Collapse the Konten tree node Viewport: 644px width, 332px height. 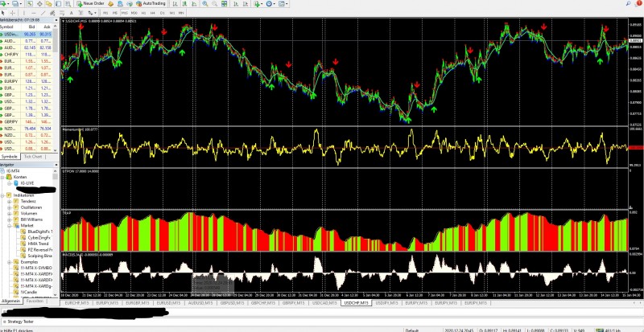click(3, 177)
